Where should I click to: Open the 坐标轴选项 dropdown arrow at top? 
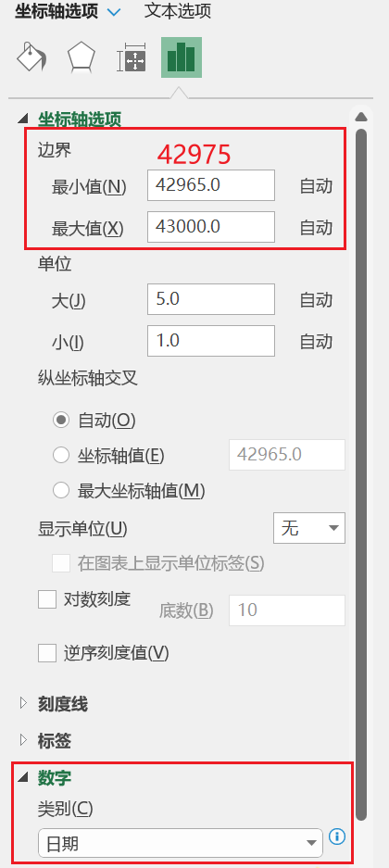click(115, 12)
